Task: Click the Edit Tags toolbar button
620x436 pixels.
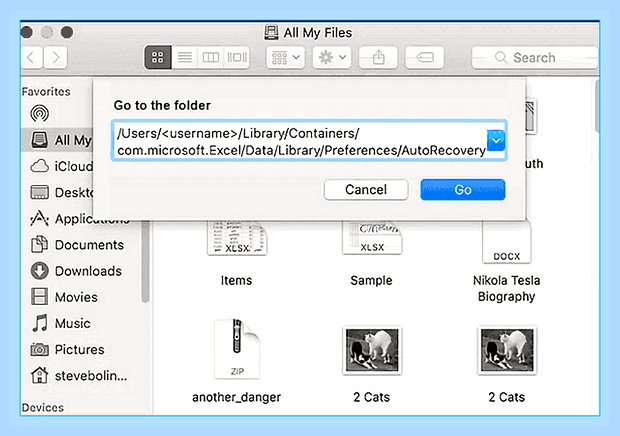Action: [425, 58]
